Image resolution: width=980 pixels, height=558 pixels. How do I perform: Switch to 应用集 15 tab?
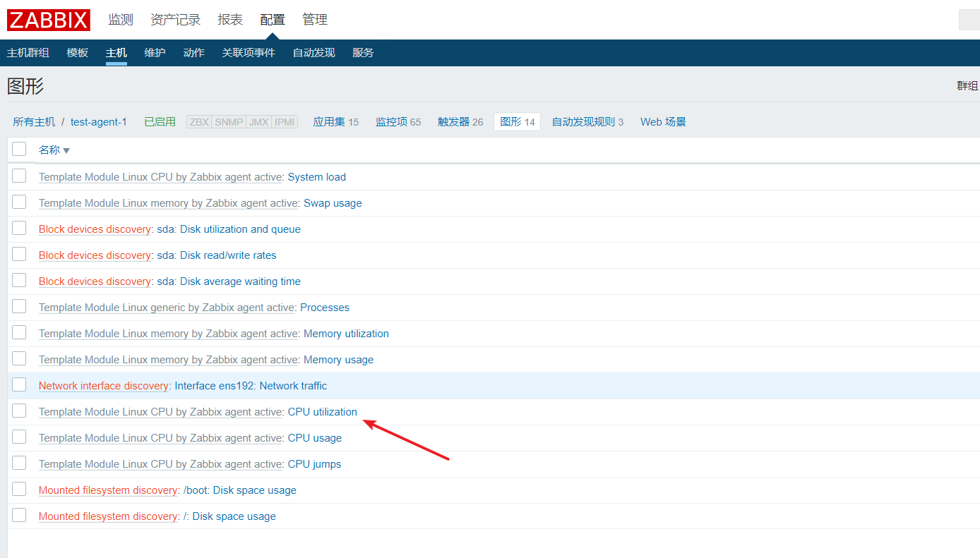coord(335,122)
